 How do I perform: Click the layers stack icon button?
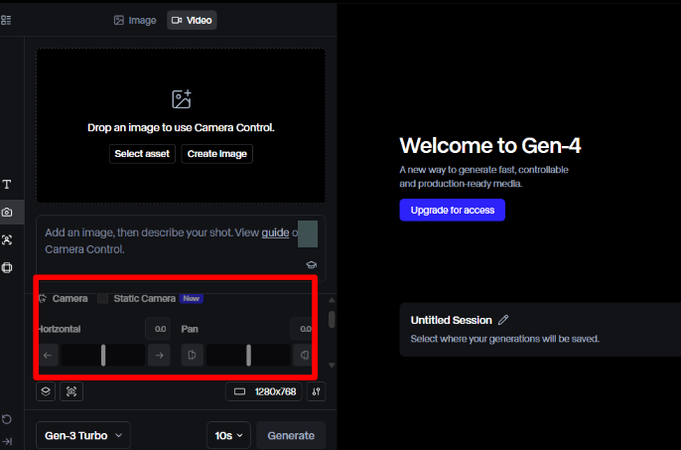pos(46,391)
